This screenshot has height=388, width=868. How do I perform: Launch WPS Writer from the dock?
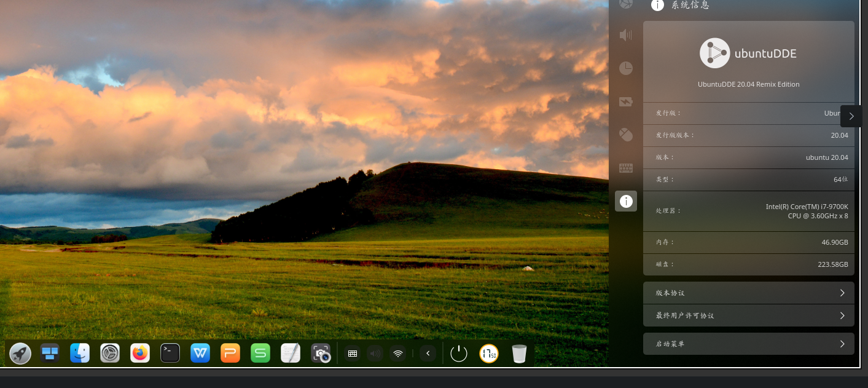(200, 353)
